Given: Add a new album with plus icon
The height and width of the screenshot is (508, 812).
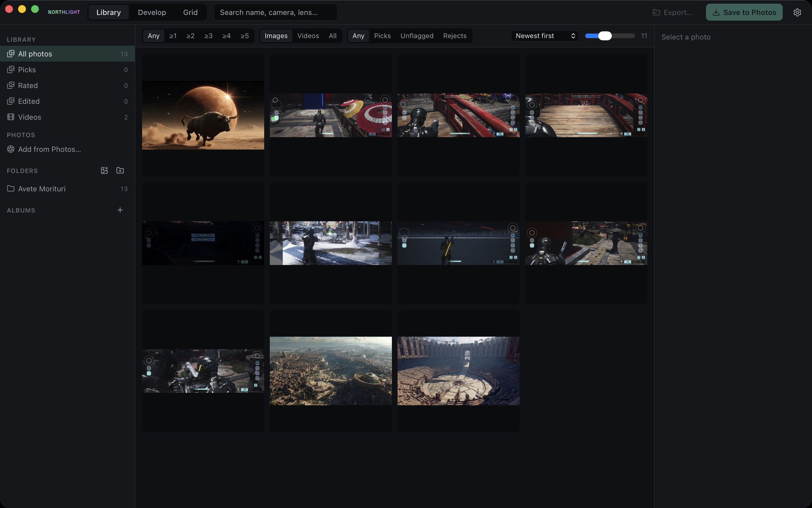Looking at the screenshot, I should coord(120,210).
